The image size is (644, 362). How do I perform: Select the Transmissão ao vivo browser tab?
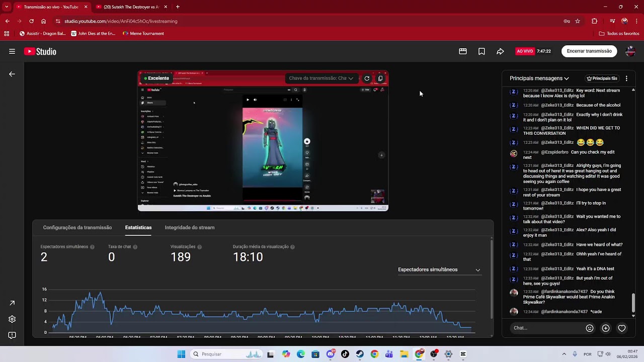tap(51, 7)
